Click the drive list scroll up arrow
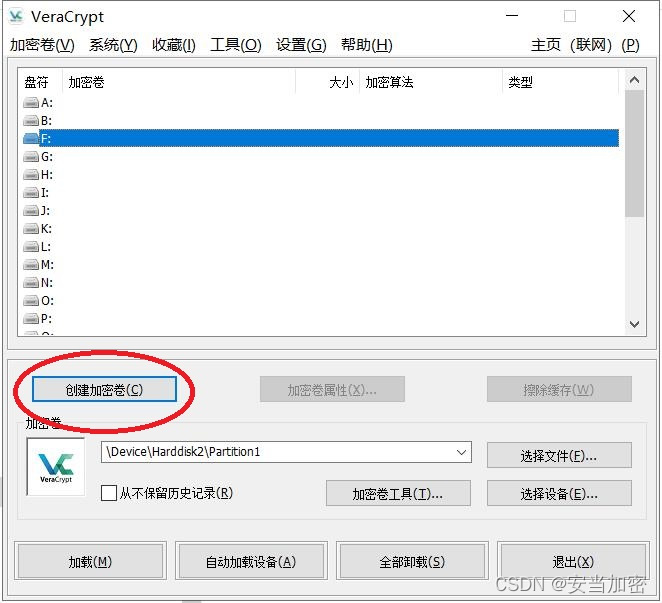This screenshot has height=603, width=662. point(634,80)
